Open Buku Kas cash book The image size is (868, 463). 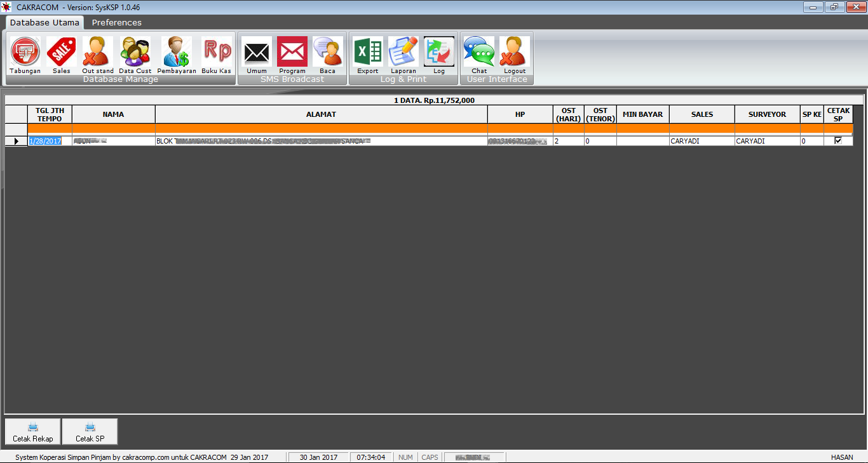[217, 52]
